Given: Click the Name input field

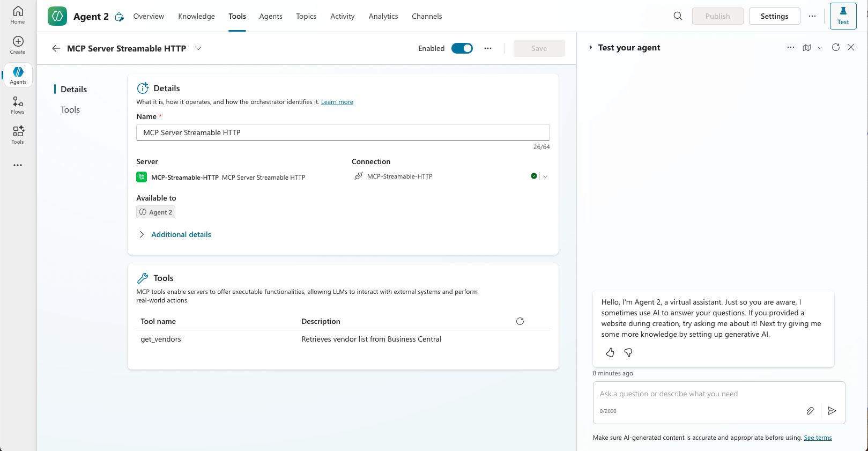Looking at the screenshot, I should [343, 132].
